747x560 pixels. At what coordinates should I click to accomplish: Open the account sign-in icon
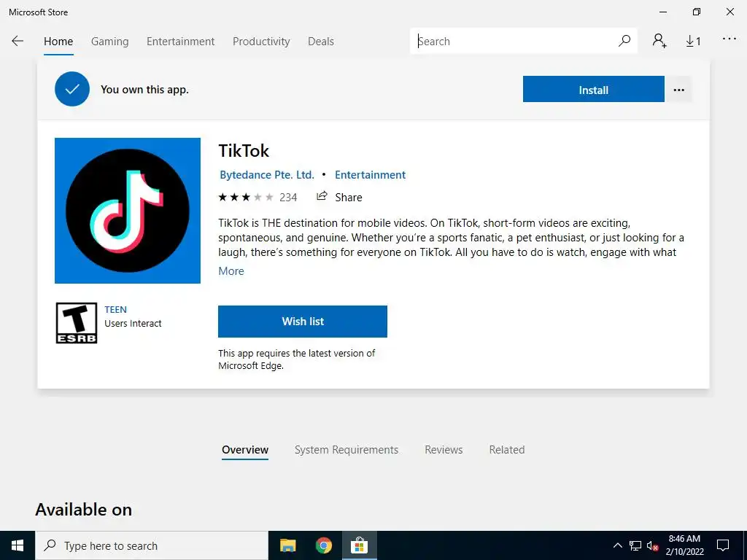pyautogui.click(x=659, y=41)
